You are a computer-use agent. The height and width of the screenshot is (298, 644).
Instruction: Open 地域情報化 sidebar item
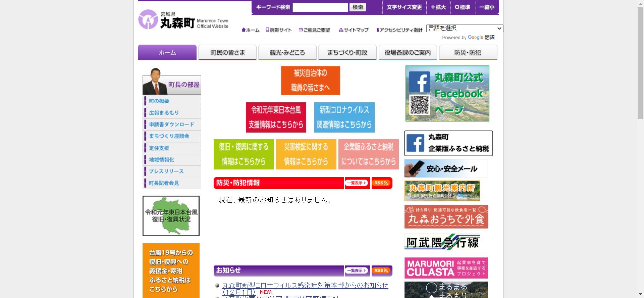(172, 160)
